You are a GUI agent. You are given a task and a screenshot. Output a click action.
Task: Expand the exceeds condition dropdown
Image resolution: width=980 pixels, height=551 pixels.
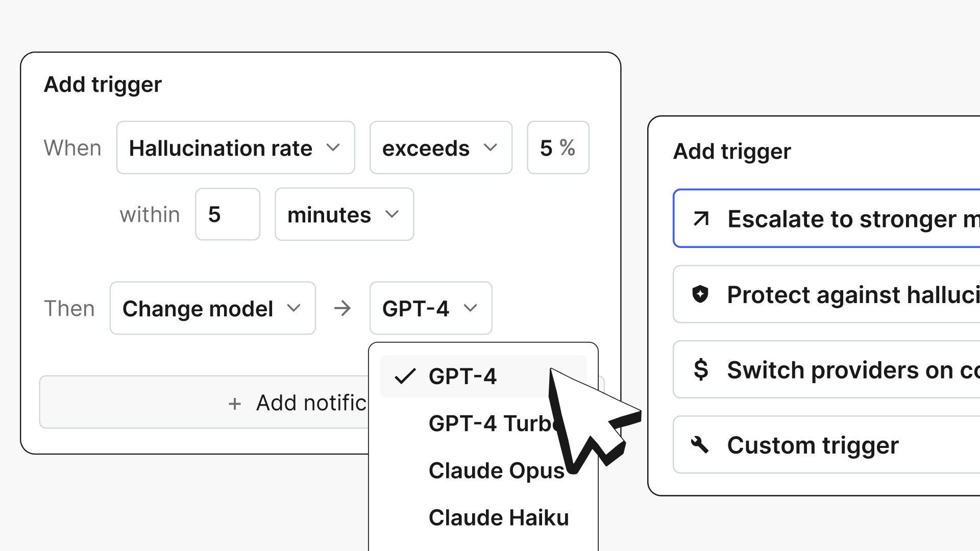click(x=440, y=148)
